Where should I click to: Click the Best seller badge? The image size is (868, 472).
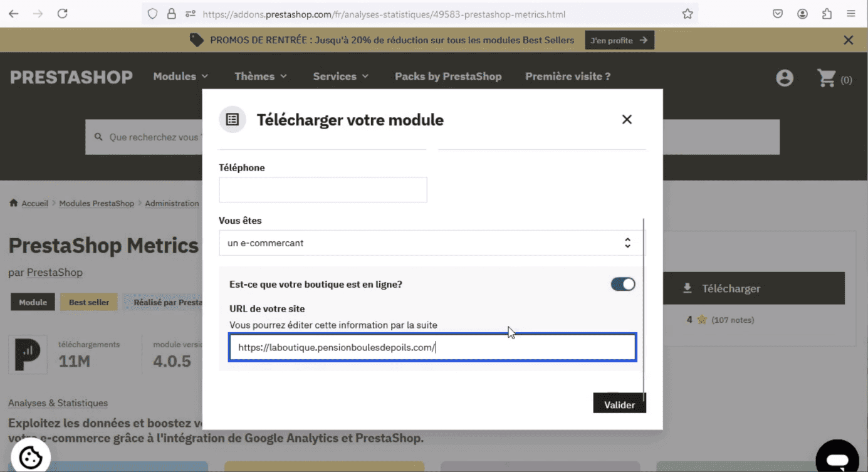tap(89, 302)
